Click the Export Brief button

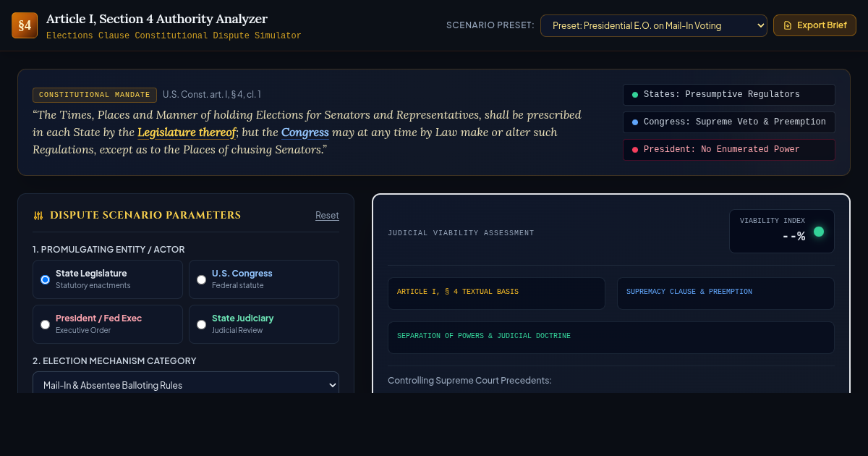point(814,25)
